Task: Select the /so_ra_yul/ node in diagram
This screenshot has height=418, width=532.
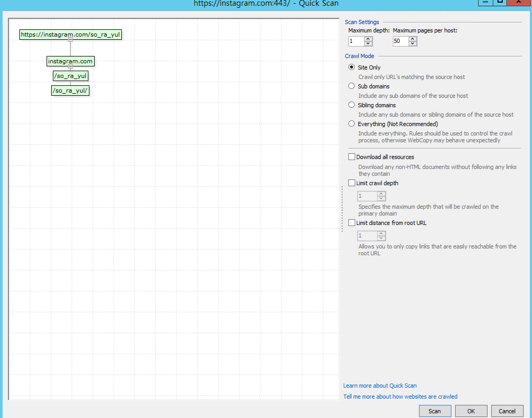Action: click(70, 91)
